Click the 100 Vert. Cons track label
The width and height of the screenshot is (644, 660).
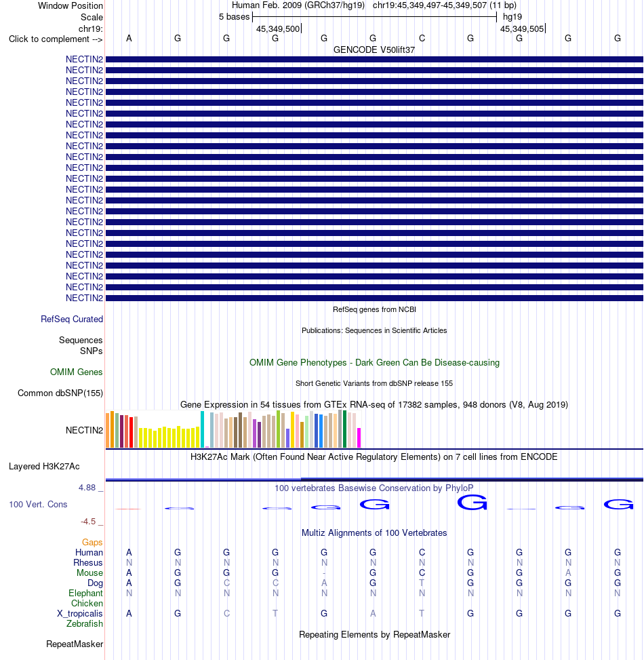38,504
